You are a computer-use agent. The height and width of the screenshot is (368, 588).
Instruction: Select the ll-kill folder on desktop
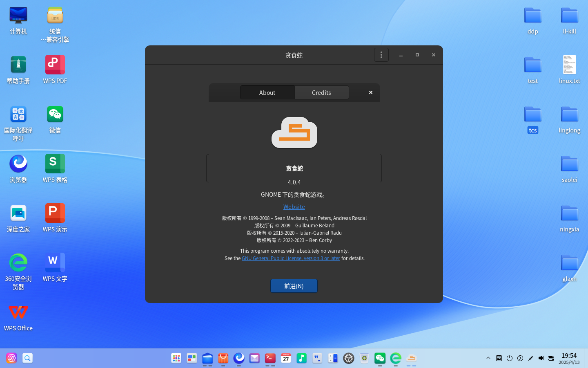(570, 20)
